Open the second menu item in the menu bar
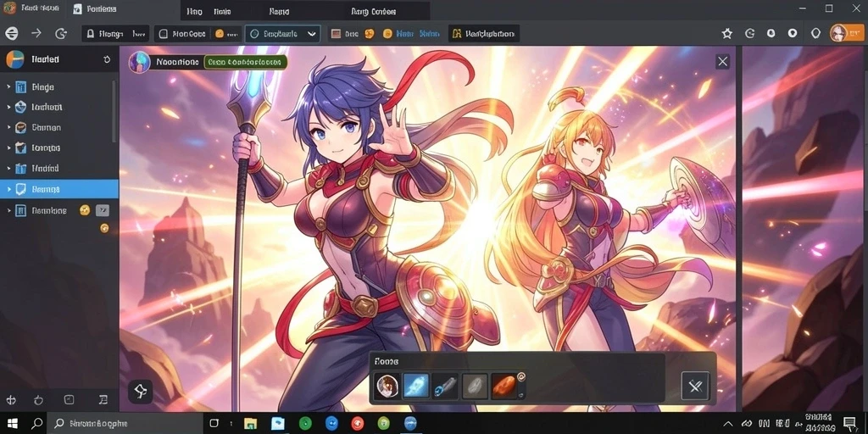Screen dimensions: 868x434 [222, 11]
